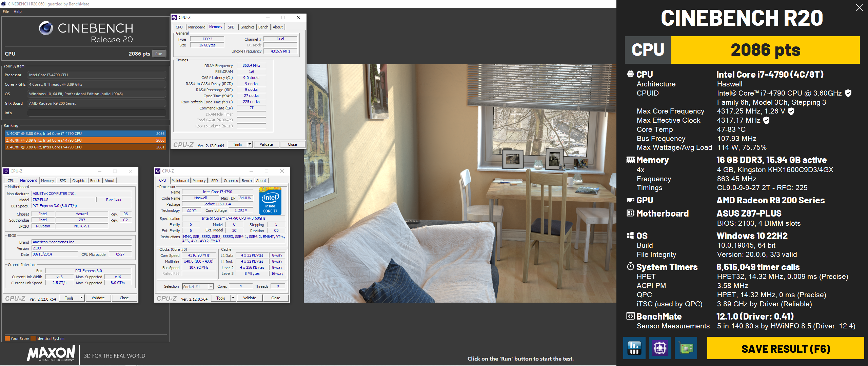Switch to Bench tab in Memory CPU-Z window
Screen dimensions: 868x366
click(x=263, y=27)
